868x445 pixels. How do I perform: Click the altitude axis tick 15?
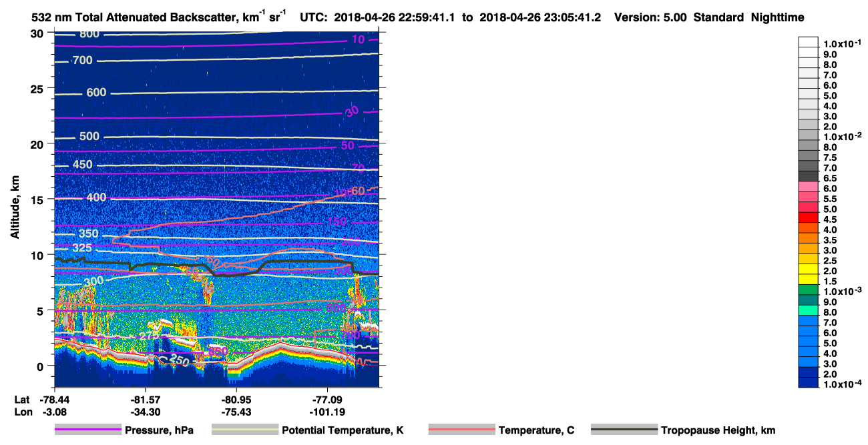point(38,199)
